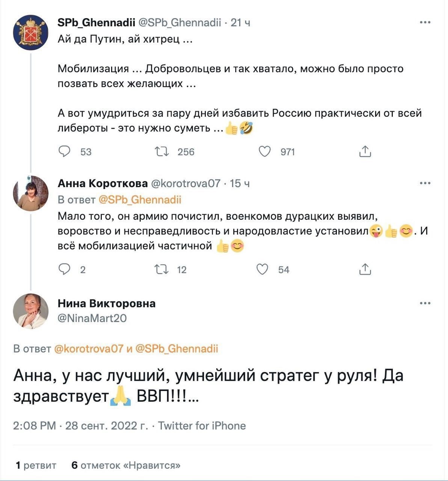Open SPb_Ghennadii's profile avatar
448x481 pixels.
(31, 33)
